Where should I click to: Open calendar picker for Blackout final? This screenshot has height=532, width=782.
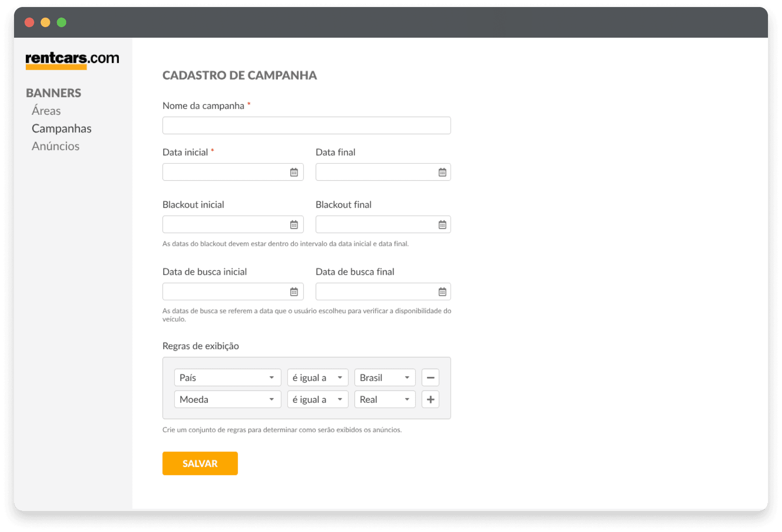point(442,225)
